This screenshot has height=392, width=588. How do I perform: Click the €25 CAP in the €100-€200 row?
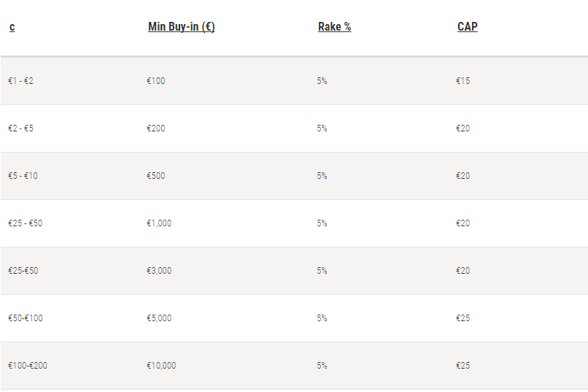463,366
